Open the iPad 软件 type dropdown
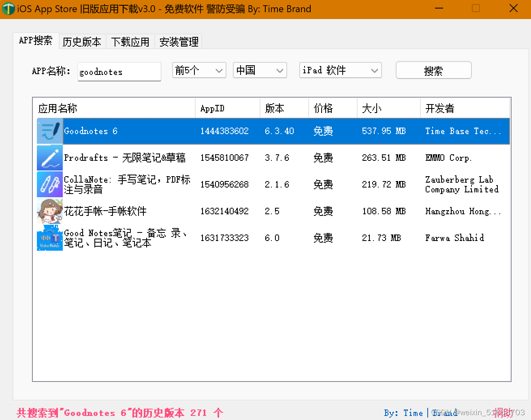This screenshot has width=531, height=420. pyautogui.click(x=340, y=70)
